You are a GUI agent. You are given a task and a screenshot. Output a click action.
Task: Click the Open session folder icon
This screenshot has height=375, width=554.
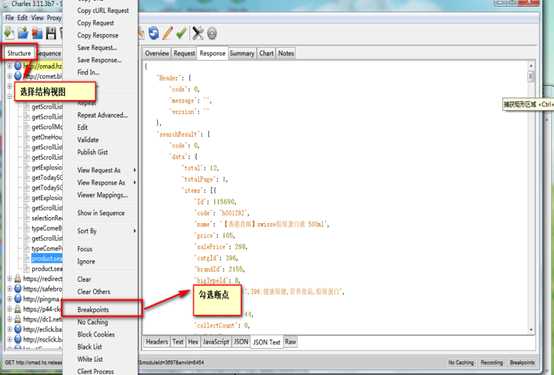click(23, 34)
